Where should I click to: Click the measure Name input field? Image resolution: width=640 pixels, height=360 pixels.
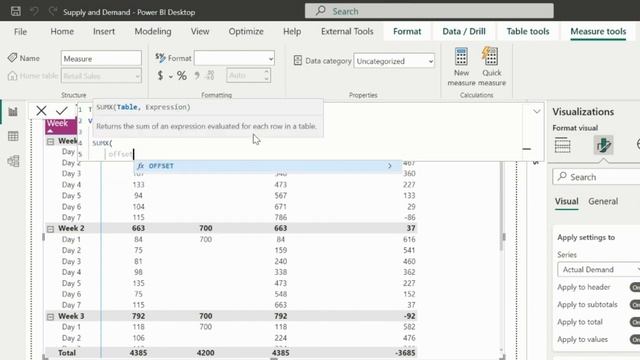pyautogui.click(x=101, y=58)
